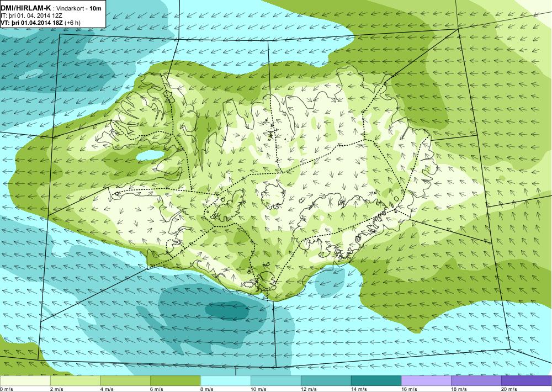
Task: Click the light green 2–4 m/s legend swatch
Action: pyautogui.click(x=75, y=381)
